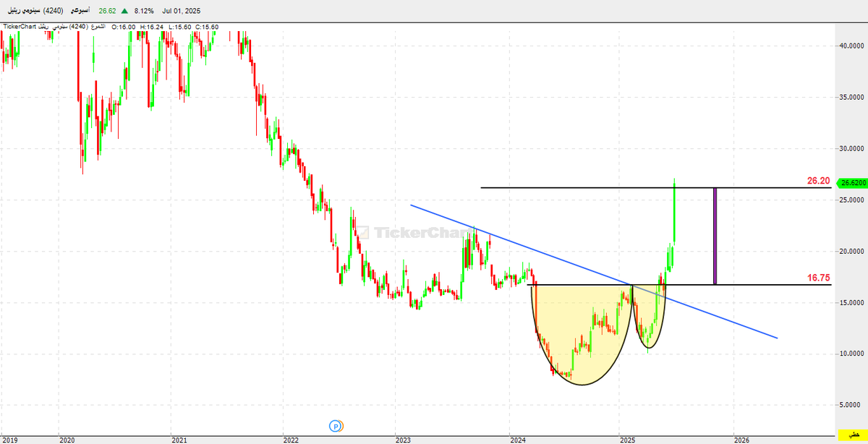The height and width of the screenshot is (444, 868).
Task: Click the 20.0000 price axis label
Action: coord(851,251)
